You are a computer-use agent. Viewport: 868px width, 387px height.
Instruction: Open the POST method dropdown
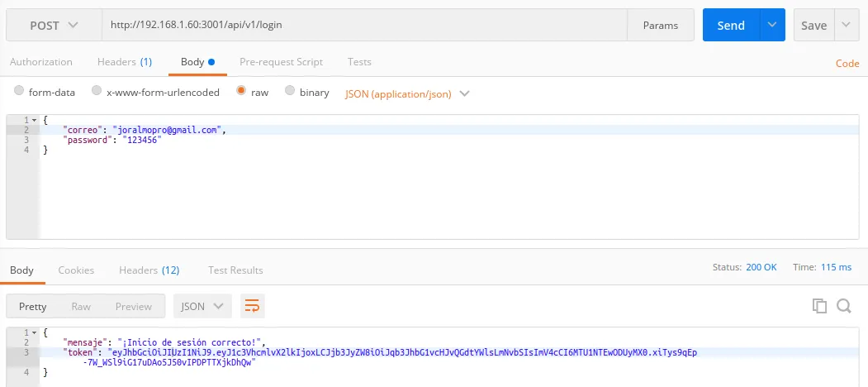[x=54, y=26]
